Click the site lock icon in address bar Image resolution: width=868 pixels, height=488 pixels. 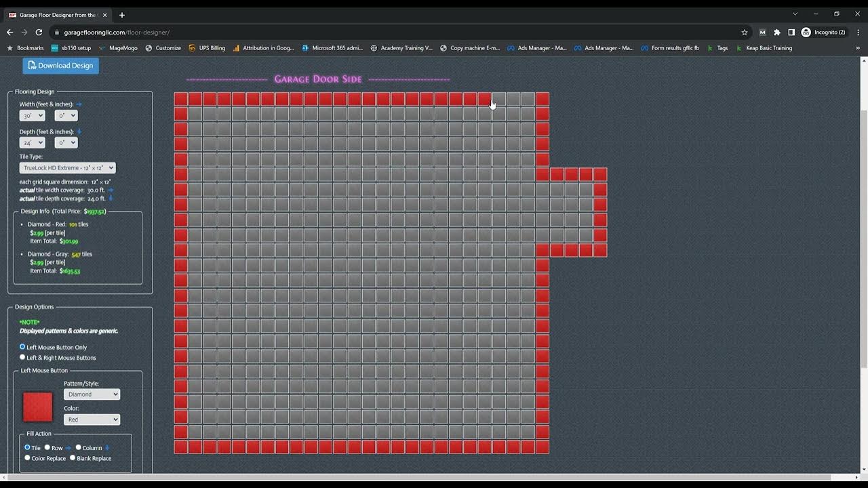click(57, 32)
